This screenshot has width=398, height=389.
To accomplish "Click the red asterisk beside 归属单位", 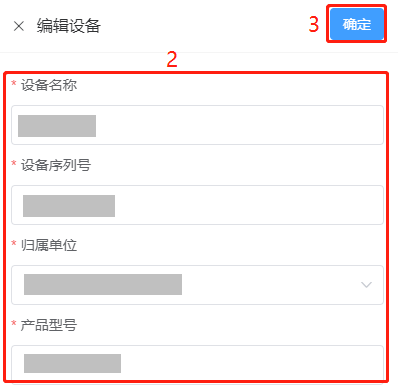I will 14,243.
